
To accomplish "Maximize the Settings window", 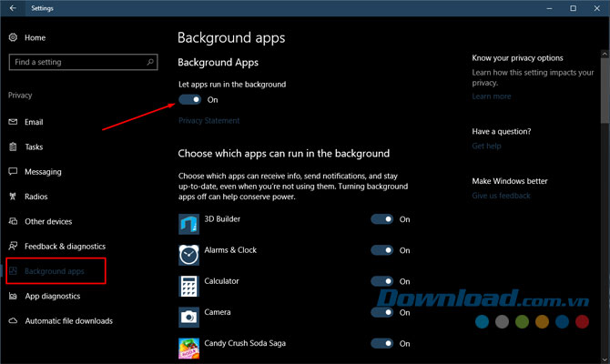I will point(573,8).
